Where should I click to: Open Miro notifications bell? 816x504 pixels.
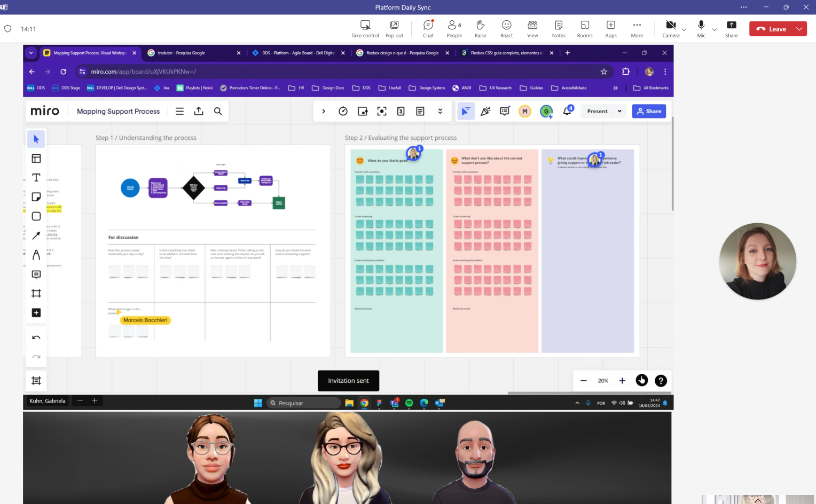[x=567, y=111]
